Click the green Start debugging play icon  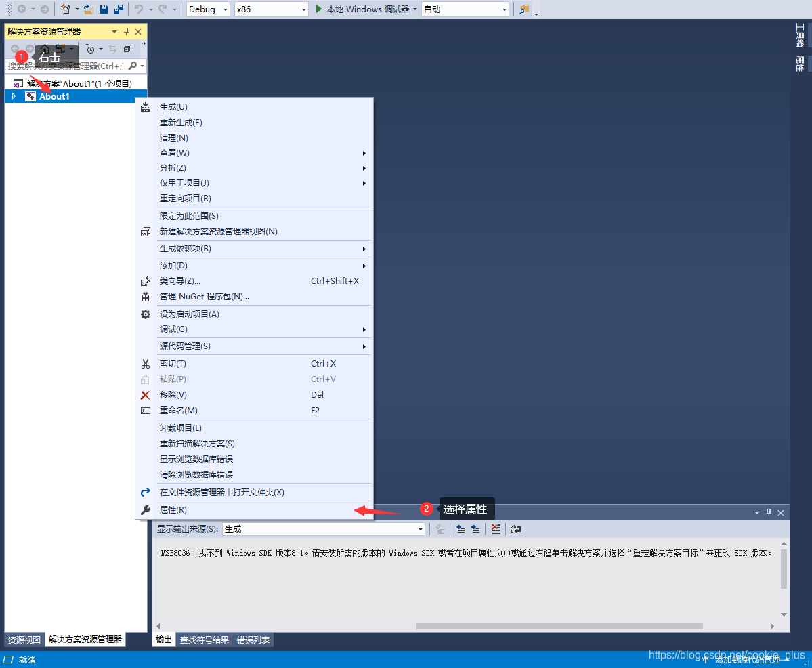pos(319,9)
